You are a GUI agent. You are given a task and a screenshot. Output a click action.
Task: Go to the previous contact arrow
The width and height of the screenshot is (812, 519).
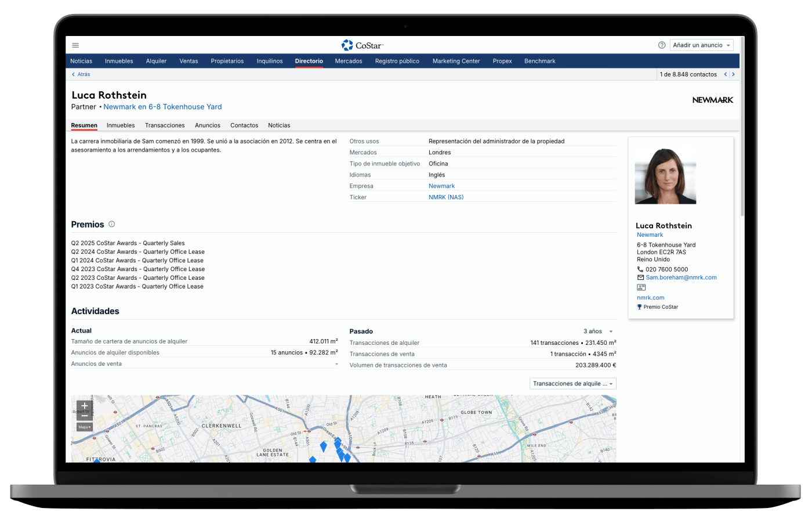(725, 74)
